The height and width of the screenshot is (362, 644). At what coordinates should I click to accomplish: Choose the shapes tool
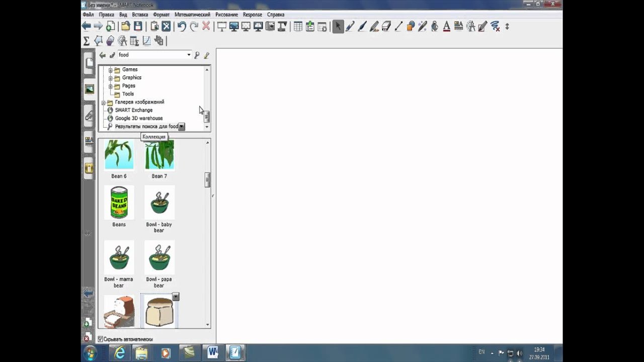tap(411, 27)
